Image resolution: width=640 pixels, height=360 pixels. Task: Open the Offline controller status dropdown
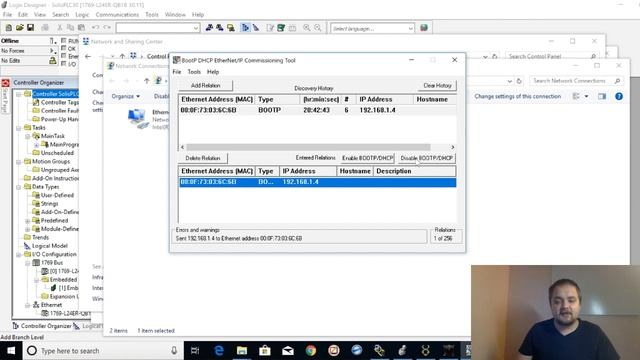point(53,41)
